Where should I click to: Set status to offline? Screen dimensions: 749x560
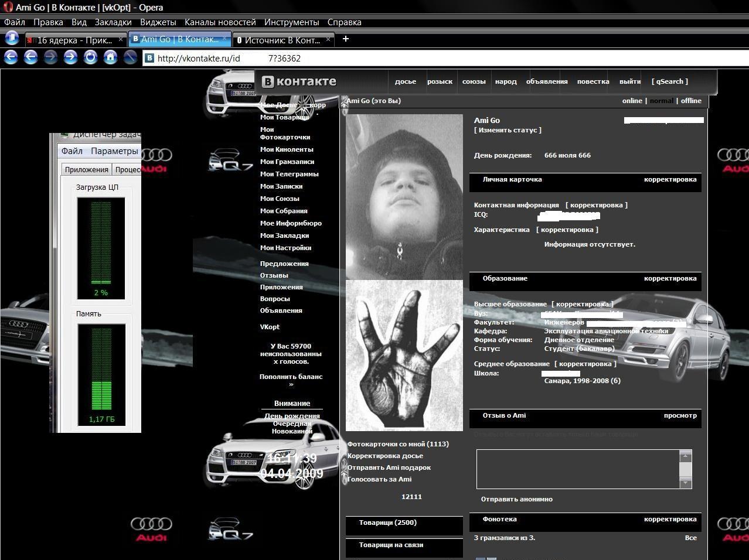coord(691,101)
